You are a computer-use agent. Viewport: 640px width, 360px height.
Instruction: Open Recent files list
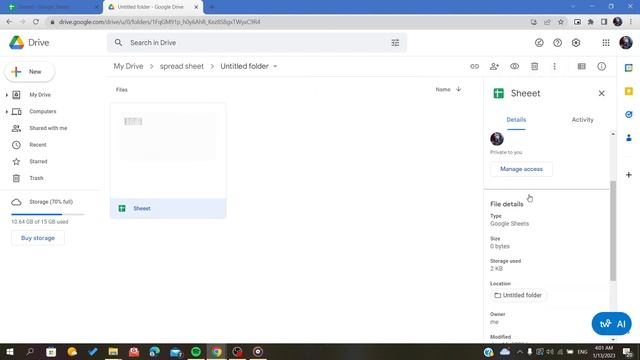pyautogui.click(x=38, y=145)
